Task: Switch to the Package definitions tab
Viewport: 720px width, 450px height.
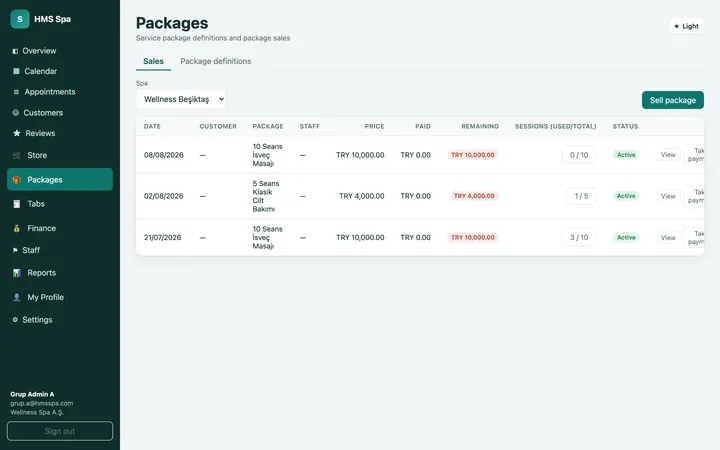Action: click(x=216, y=61)
